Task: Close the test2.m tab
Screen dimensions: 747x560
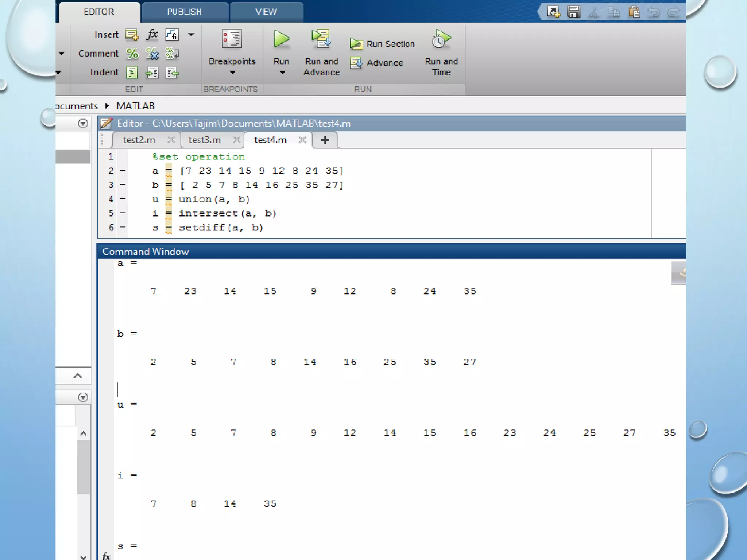Action: coord(171,140)
